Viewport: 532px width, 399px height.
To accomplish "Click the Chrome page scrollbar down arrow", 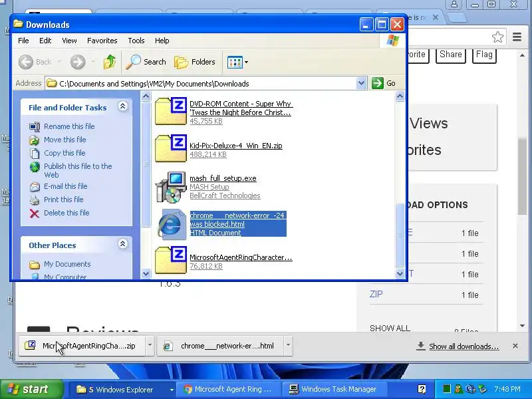I will pyautogui.click(x=522, y=326).
